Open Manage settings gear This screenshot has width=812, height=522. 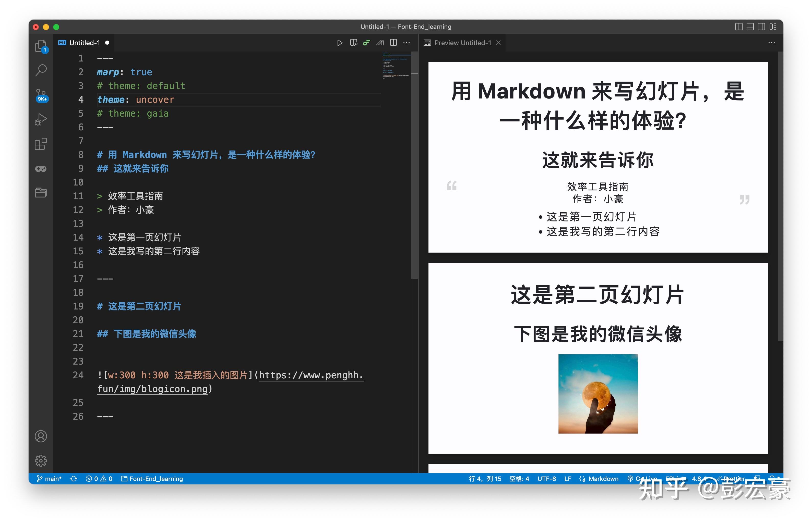pos(41,461)
